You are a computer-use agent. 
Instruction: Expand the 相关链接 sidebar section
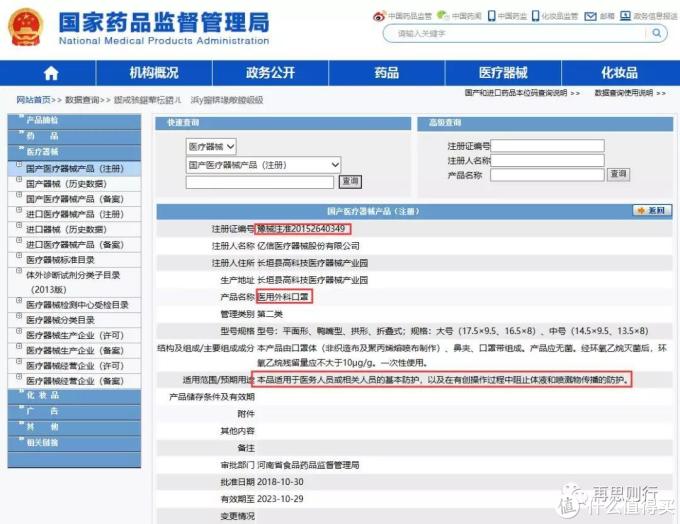pos(74,443)
